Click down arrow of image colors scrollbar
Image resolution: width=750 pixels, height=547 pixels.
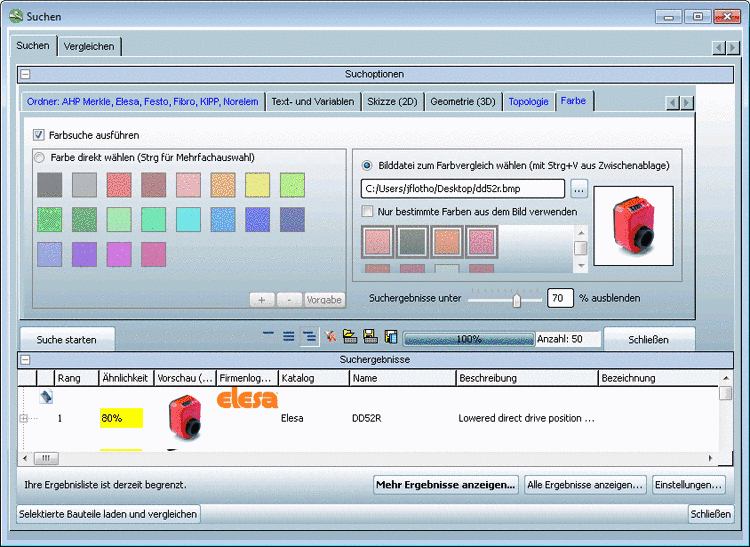[581, 265]
